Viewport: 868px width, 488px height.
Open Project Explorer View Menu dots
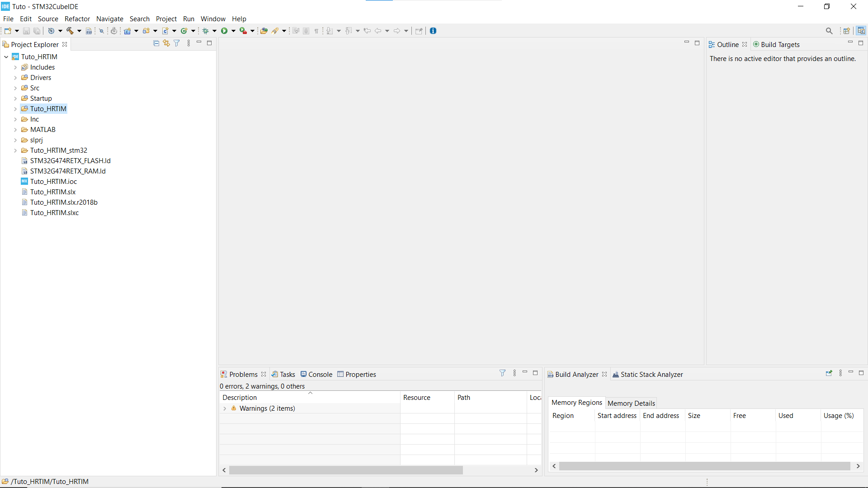[x=189, y=43]
